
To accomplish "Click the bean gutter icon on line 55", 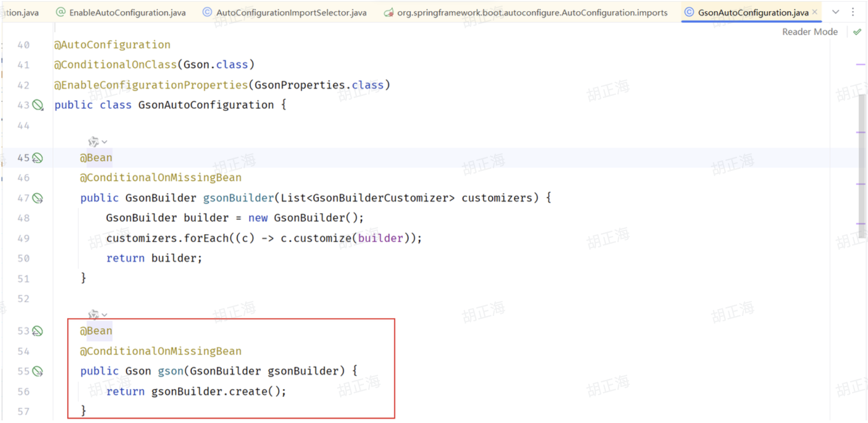I will [x=37, y=371].
